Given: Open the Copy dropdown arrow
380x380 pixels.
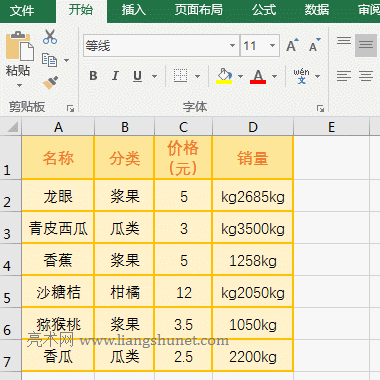Looking at the screenshot, I should click(66, 60).
